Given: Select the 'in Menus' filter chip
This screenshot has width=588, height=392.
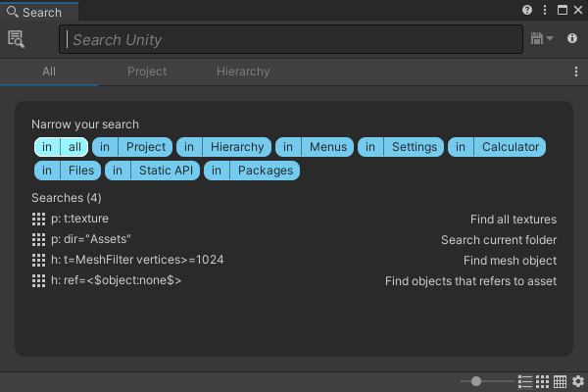Looking at the screenshot, I should point(315,147).
